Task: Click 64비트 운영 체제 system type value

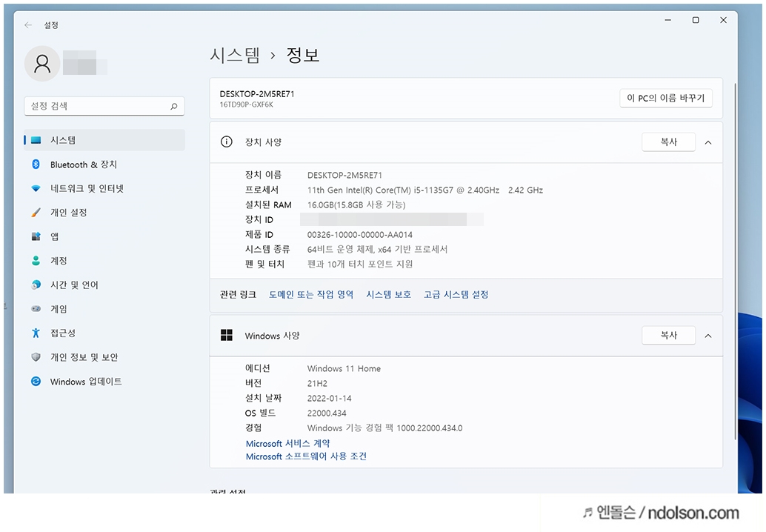Action: (x=377, y=249)
